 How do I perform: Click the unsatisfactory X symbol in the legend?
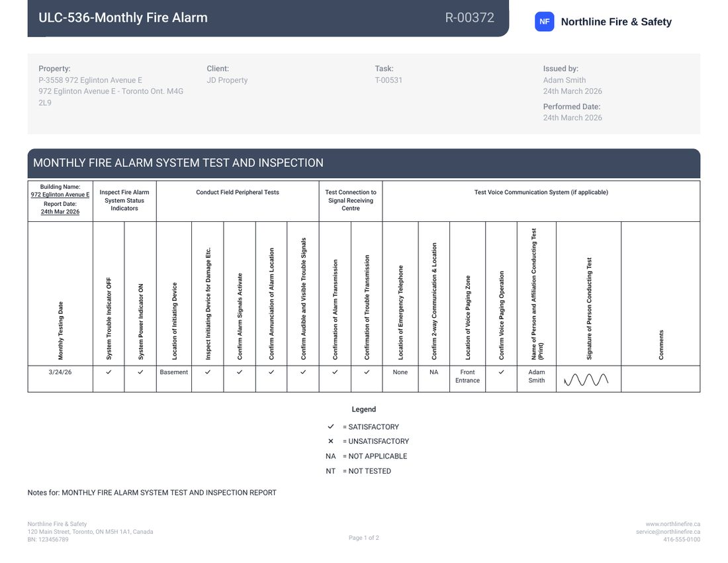[330, 441]
